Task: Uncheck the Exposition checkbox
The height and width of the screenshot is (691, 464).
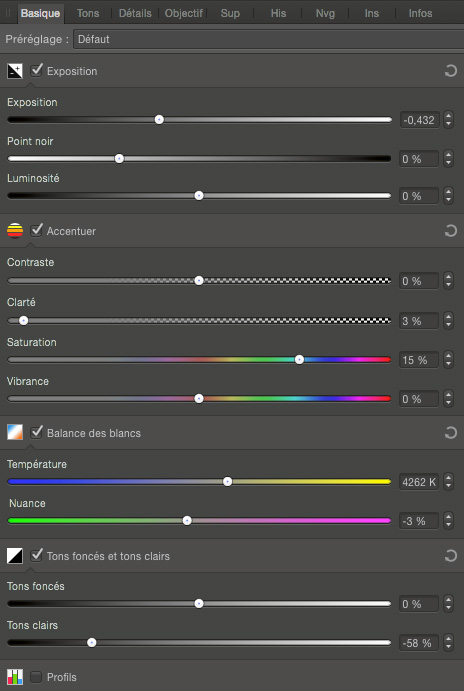Action: coord(37,70)
